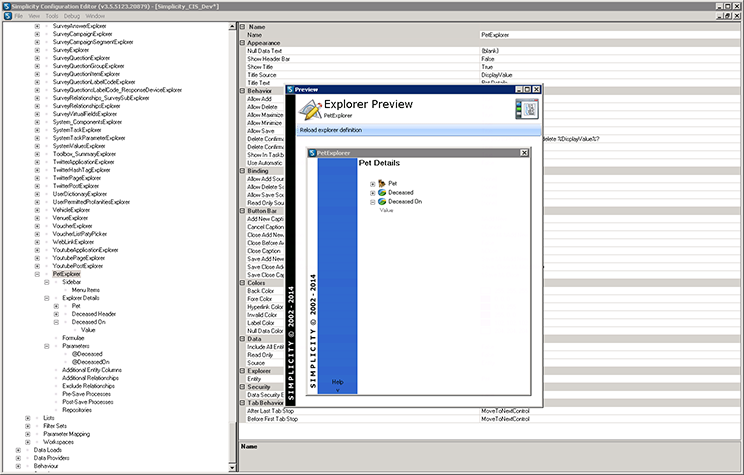Click the left tree scrollbar down arrow
The height and width of the screenshot is (475, 744).
tap(232, 467)
